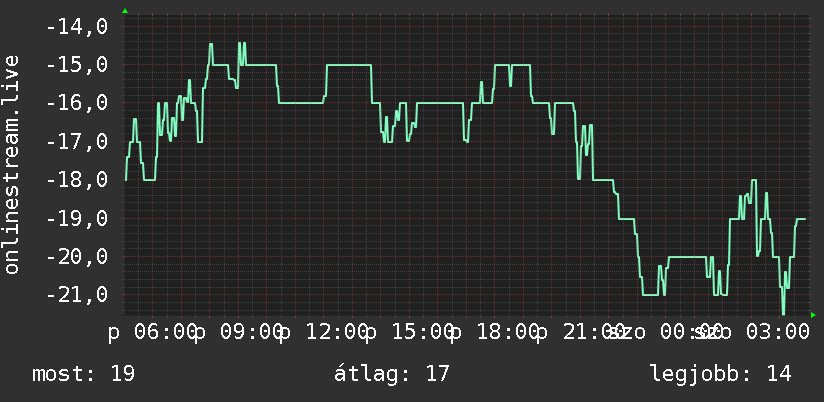The image size is (824, 402).
Task: Click the -17,0 y-axis label
Action: click(77, 141)
